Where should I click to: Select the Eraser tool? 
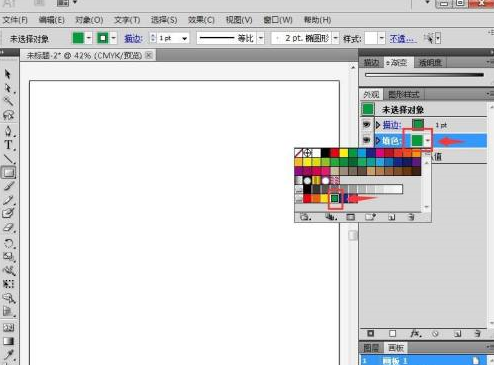(x=8, y=228)
